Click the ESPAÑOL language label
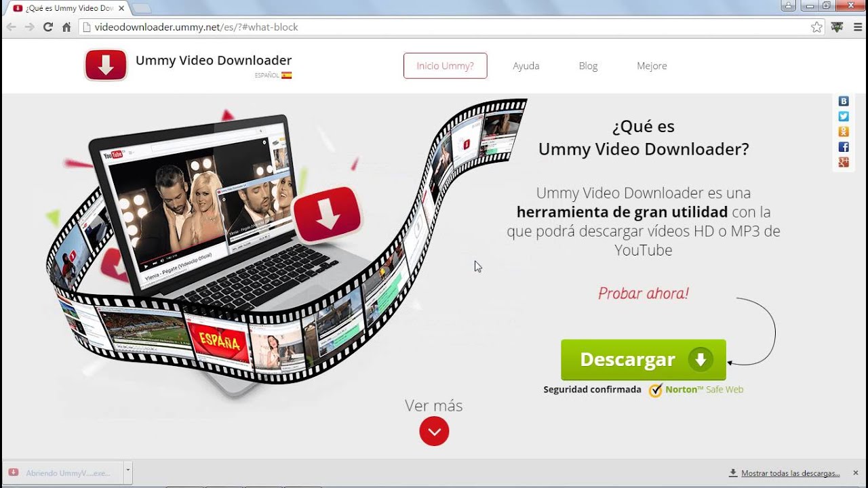The height and width of the screenshot is (488, 868). point(267,75)
